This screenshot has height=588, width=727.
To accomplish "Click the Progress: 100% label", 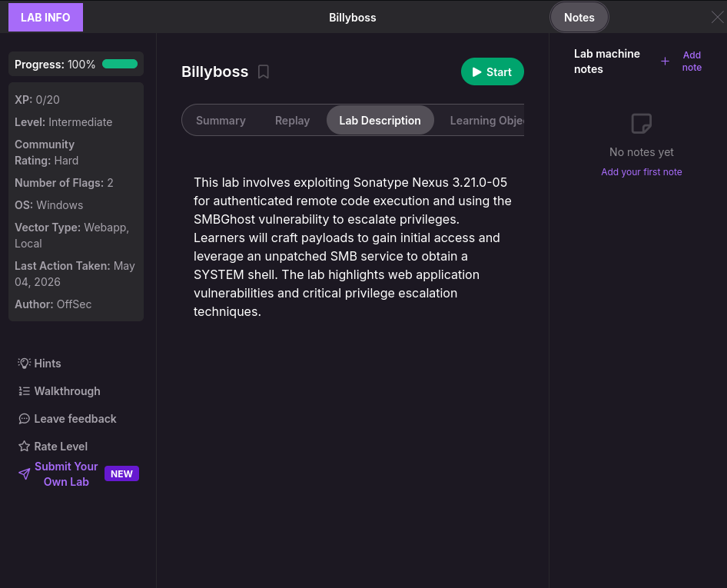I will (x=55, y=65).
